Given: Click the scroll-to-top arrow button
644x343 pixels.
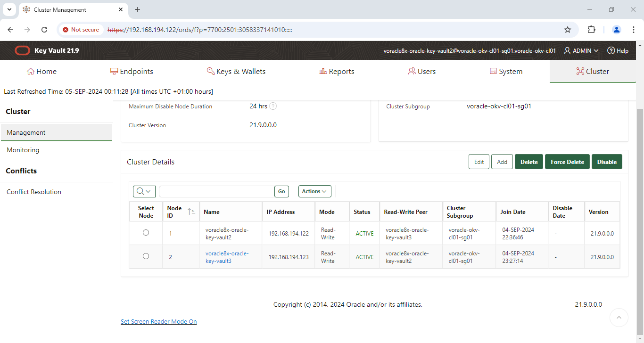Looking at the screenshot, I should coord(619,318).
